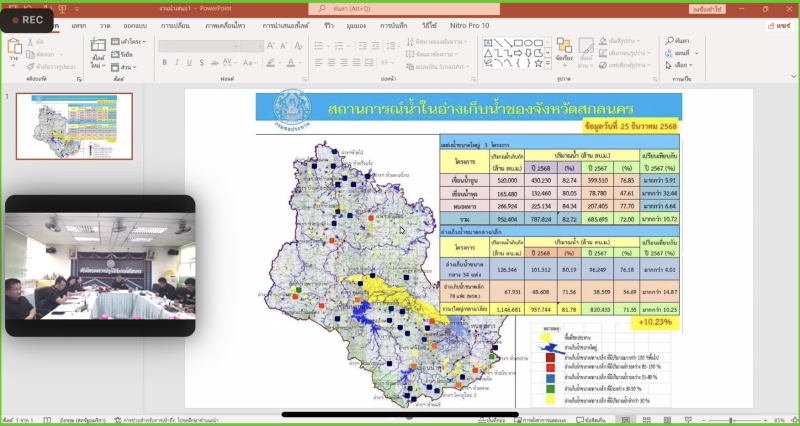
Task: Click the Paste clipboard icon
Action: (13, 50)
